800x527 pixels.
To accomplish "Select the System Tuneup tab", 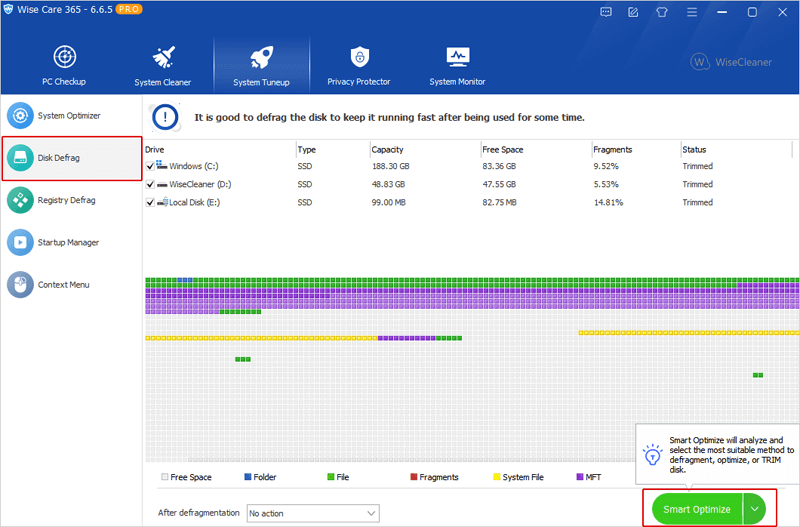I will [261, 65].
